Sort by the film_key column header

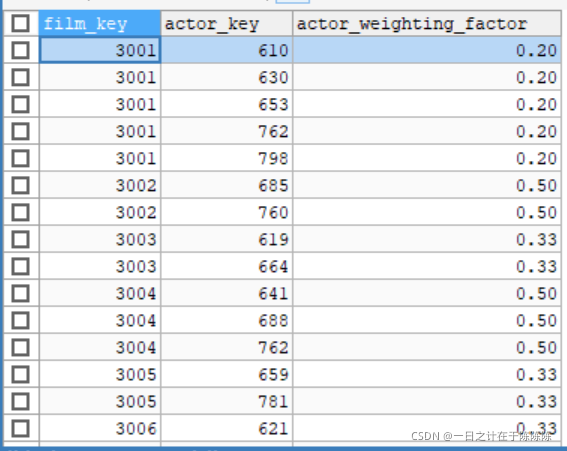tap(100, 24)
